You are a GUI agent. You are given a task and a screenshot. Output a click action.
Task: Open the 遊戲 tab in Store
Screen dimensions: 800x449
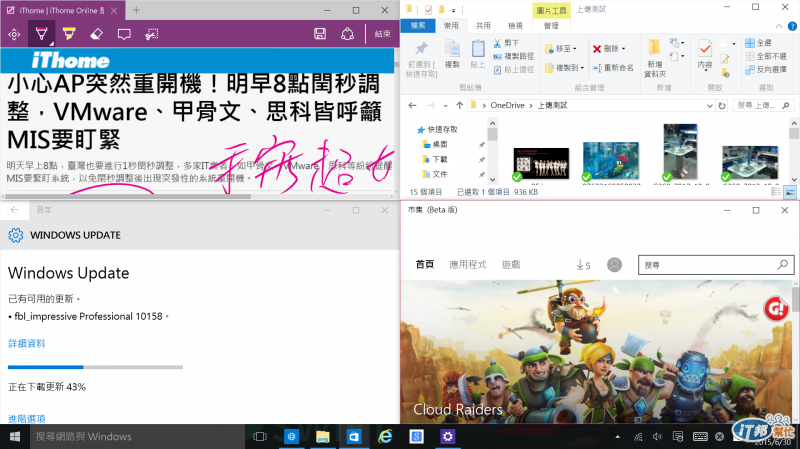point(511,264)
